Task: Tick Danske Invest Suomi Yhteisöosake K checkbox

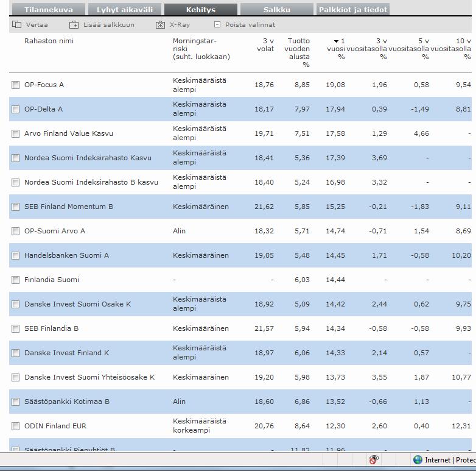Action: tap(15, 377)
